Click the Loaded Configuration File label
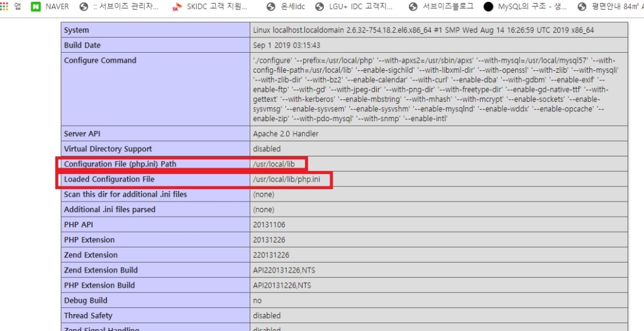Image resolution: width=644 pixels, height=331 pixels. point(109,180)
